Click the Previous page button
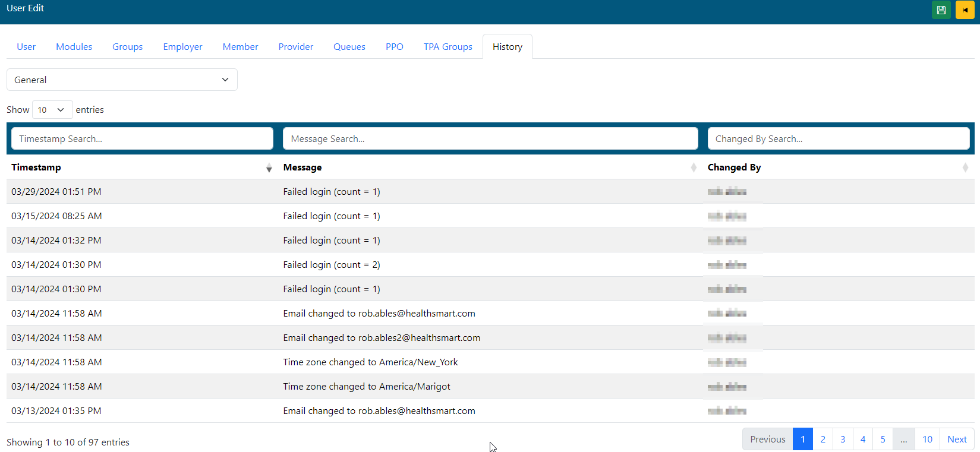 pyautogui.click(x=767, y=440)
